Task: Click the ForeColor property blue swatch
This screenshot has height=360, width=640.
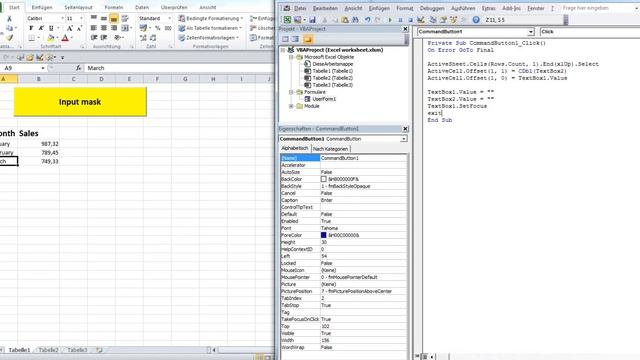Action: [324, 235]
